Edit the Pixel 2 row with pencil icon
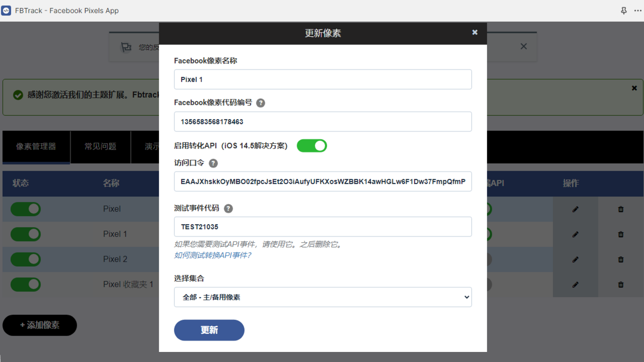The height and width of the screenshot is (362, 644). 576,259
